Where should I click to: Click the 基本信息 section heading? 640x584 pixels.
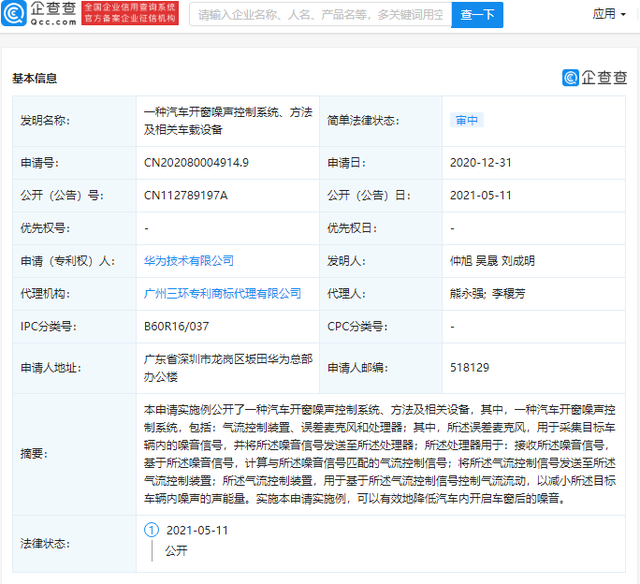point(35,78)
